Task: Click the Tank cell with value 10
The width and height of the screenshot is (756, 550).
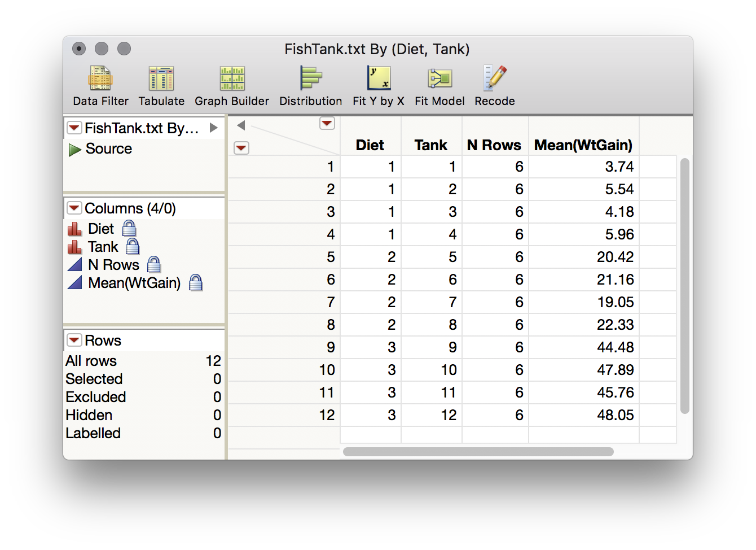Action: pyautogui.click(x=432, y=370)
